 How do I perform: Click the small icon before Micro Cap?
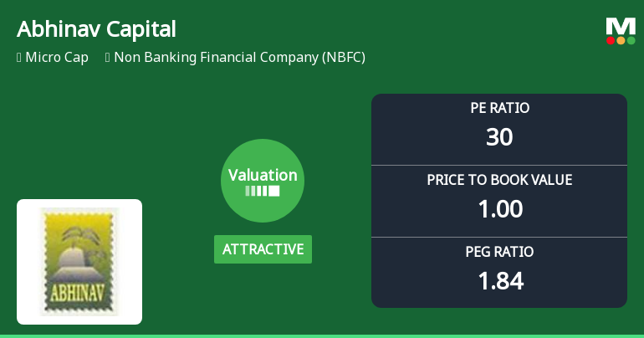19,58
